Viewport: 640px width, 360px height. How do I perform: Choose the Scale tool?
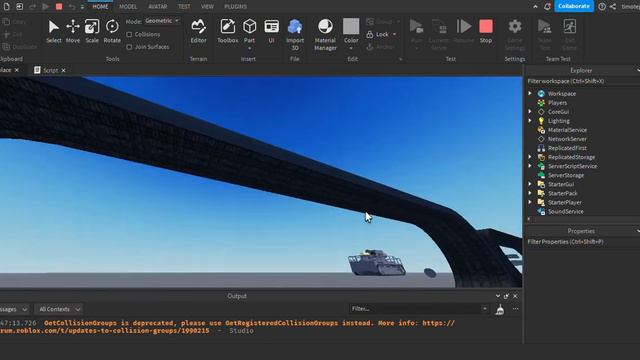[x=92, y=31]
